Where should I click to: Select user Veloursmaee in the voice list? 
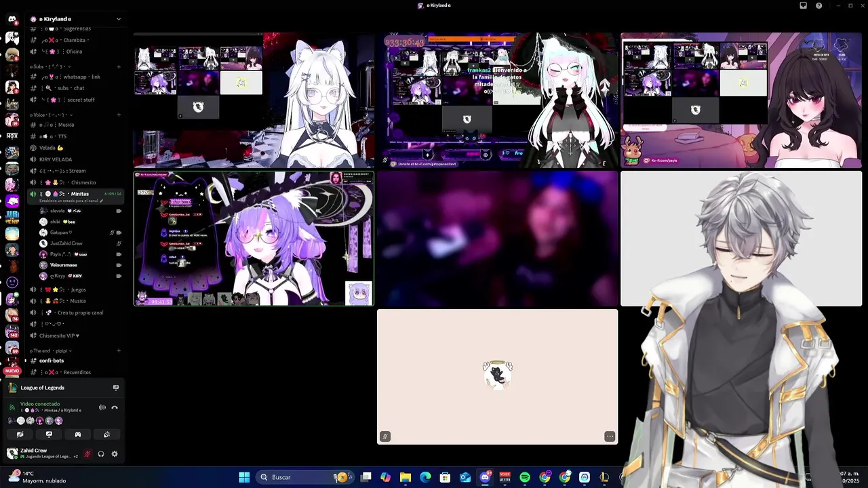tap(80, 265)
